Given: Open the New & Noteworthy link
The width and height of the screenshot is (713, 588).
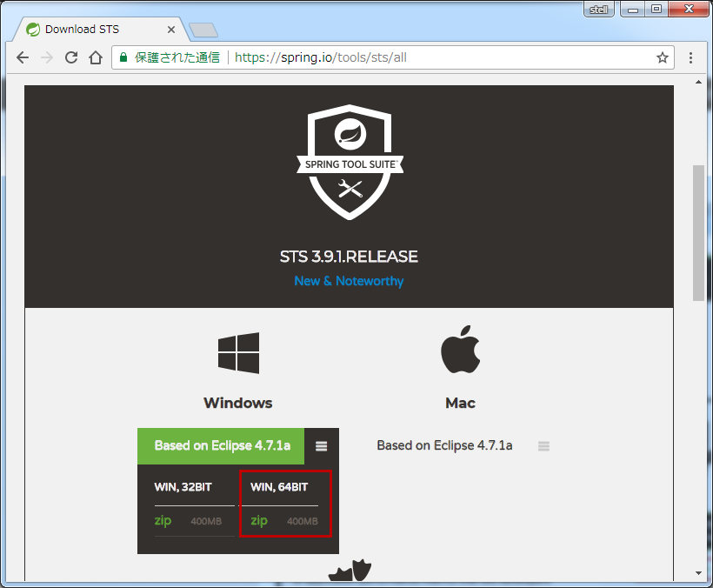Looking at the screenshot, I should tap(349, 281).
